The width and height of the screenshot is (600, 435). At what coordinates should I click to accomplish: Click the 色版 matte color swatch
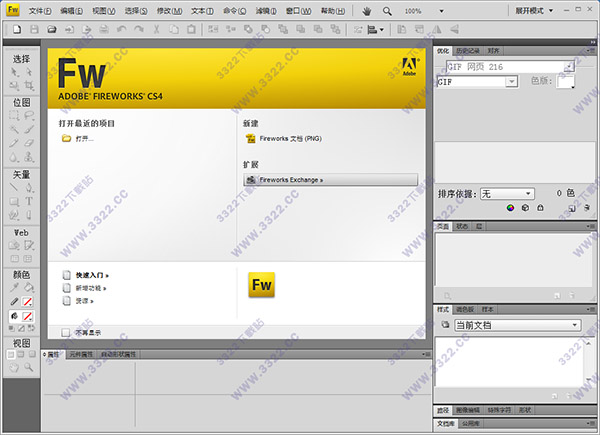tap(566, 81)
